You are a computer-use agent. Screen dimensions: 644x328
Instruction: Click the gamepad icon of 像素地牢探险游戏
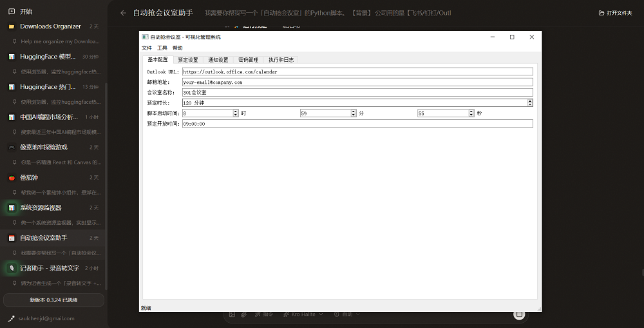click(x=12, y=147)
